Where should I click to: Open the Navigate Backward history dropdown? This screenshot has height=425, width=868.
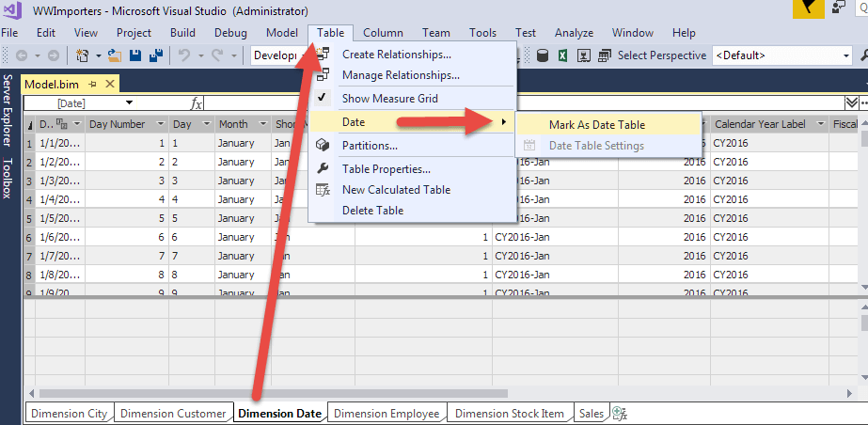coord(37,55)
